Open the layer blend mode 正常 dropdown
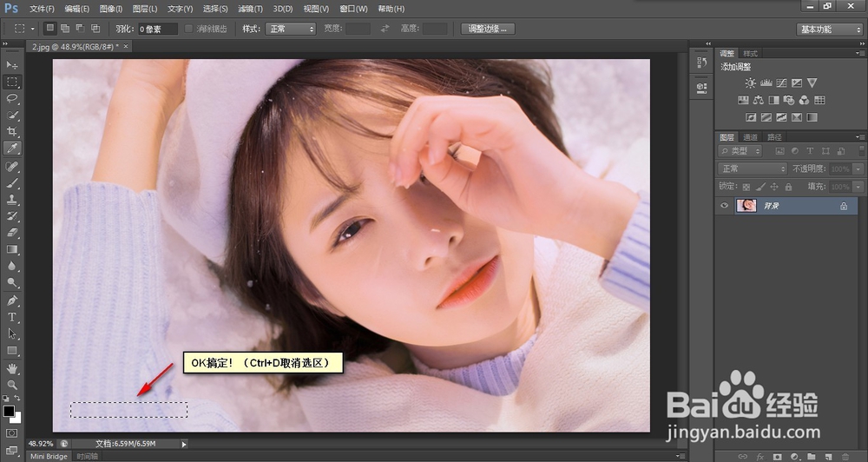The image size is (868, 462). pos(753,168)
